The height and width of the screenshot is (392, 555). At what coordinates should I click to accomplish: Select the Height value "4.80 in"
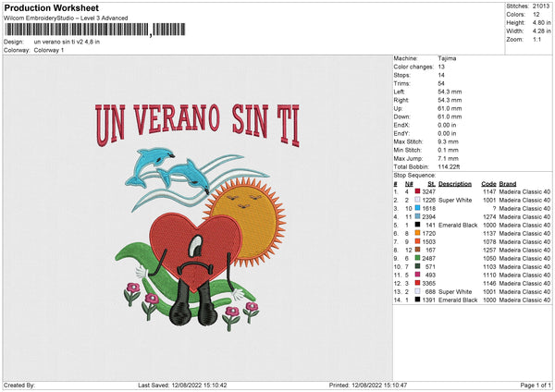pos(541,22)
